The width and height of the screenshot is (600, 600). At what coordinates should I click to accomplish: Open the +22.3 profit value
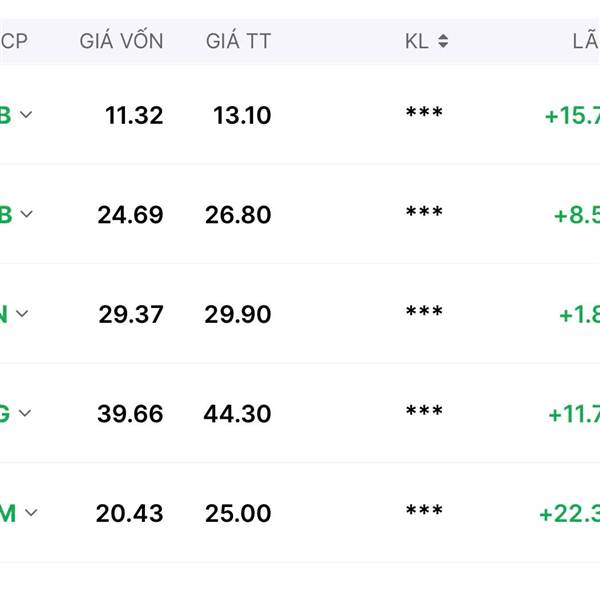tap(570, 514)
